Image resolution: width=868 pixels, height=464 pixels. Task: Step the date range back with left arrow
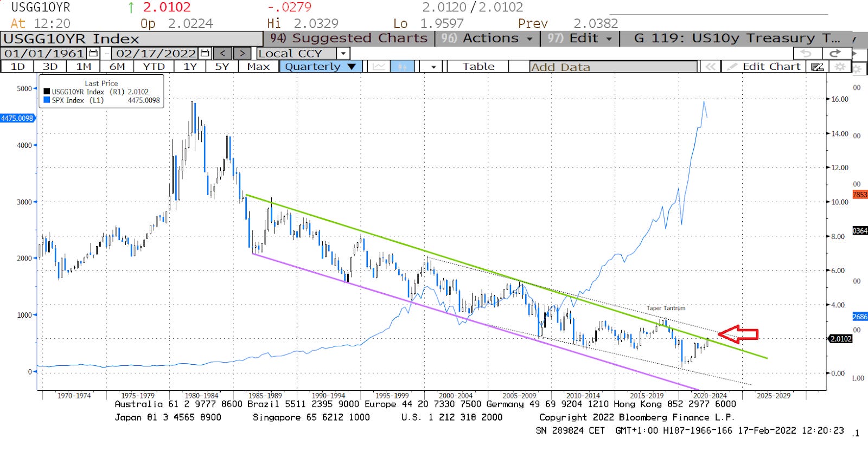(222, 53)
